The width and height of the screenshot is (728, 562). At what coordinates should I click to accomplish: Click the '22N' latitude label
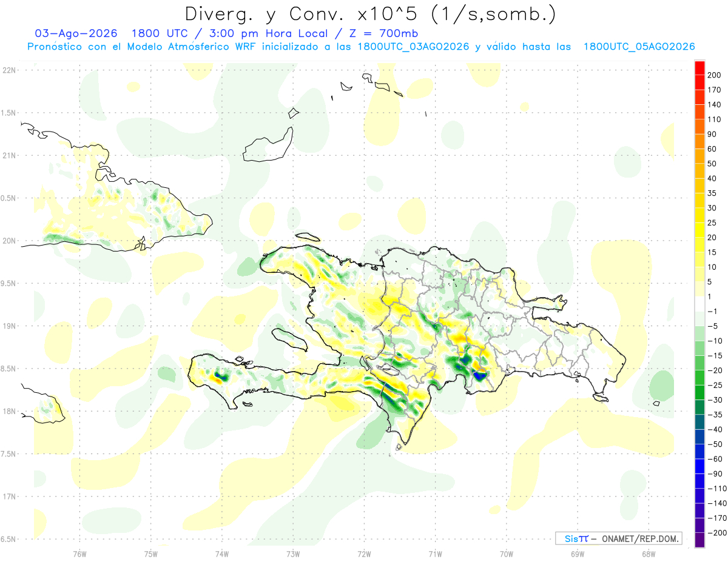coord(8,70)
